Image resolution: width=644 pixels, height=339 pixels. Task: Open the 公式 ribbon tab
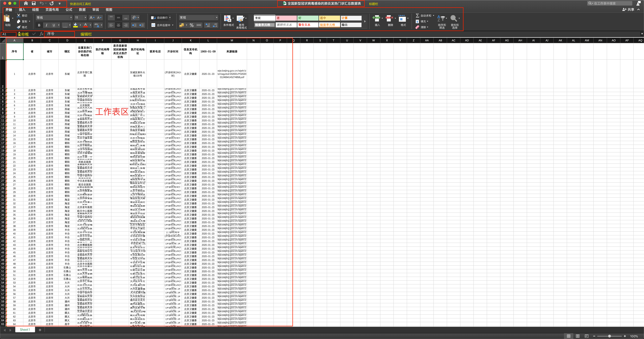[x=69, y=10]
